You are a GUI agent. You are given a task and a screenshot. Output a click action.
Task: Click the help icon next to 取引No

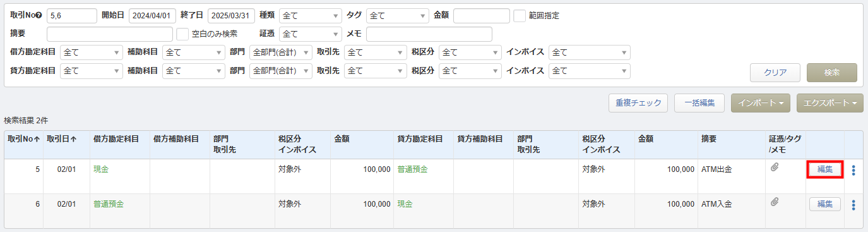pyautogui.click(x=39, y=16)
